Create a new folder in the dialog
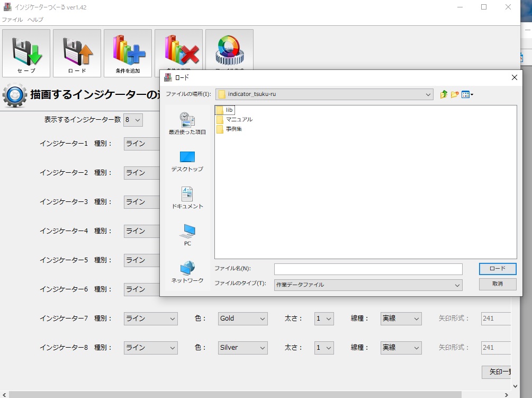The image size is (532, 398). pyautogui.click(x=455, y=94)
